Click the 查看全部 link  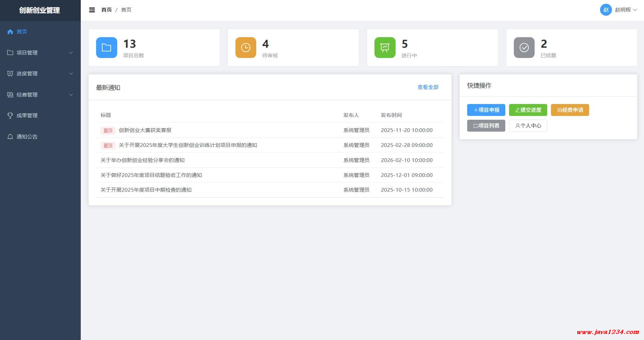(x=428, y=87)
